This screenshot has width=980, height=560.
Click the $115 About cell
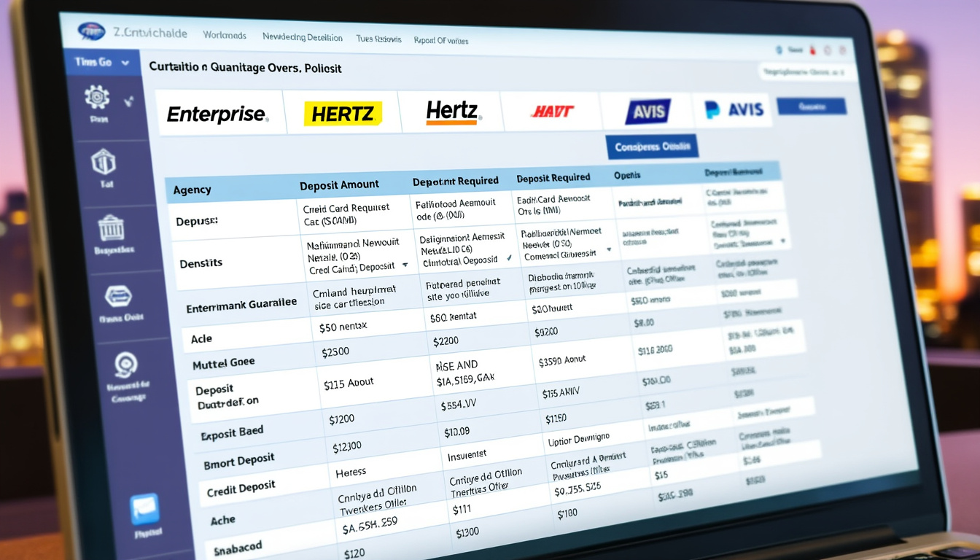[349, 382]
